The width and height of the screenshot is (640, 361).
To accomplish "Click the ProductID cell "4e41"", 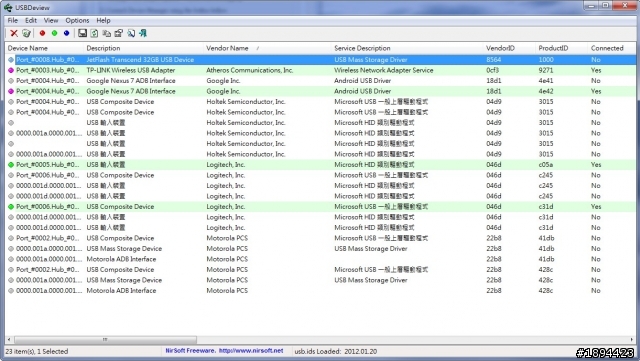I will (546, 81).
